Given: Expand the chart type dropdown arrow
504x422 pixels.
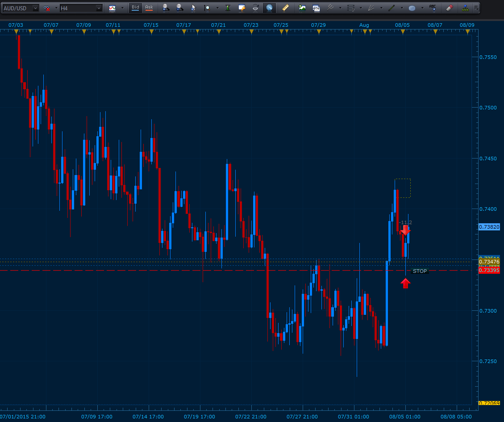Looking at the screenshot, I should [122, 8].
